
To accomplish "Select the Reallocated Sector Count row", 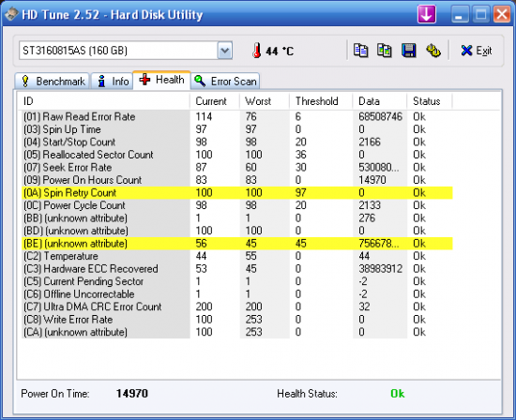I will 237,155.
